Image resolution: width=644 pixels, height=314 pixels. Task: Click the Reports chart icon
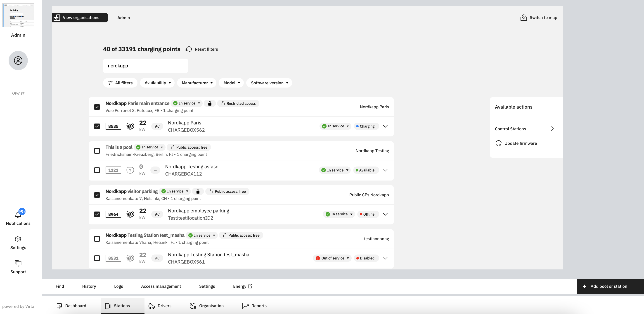pyautogui.click(x=246, y=306)
